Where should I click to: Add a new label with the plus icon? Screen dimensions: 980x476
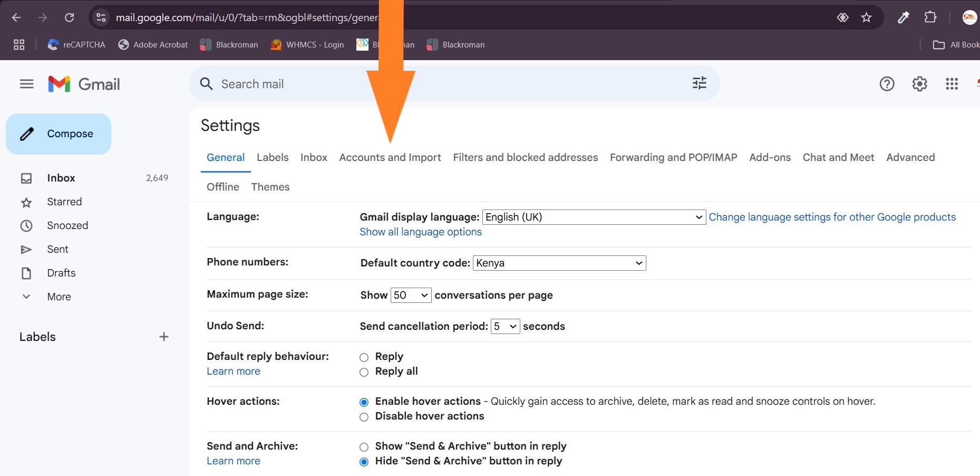tap(164, 336)
